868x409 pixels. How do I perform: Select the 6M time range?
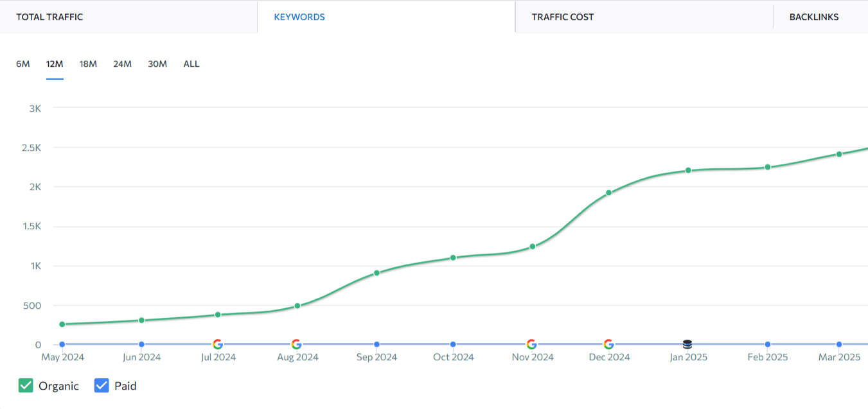click(23, 64)
